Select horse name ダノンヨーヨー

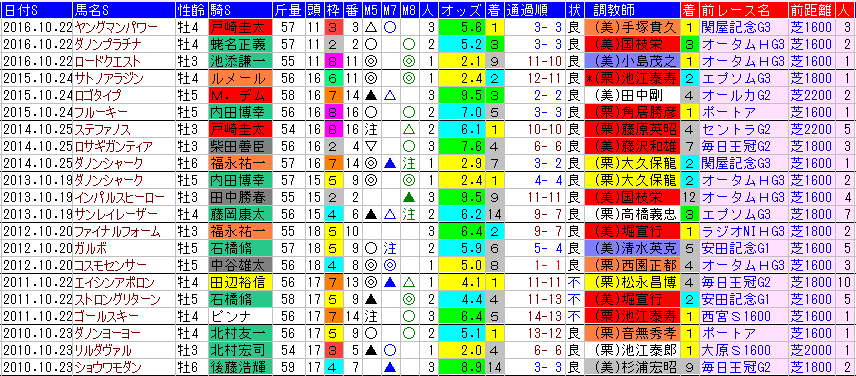tap(108, 333)
